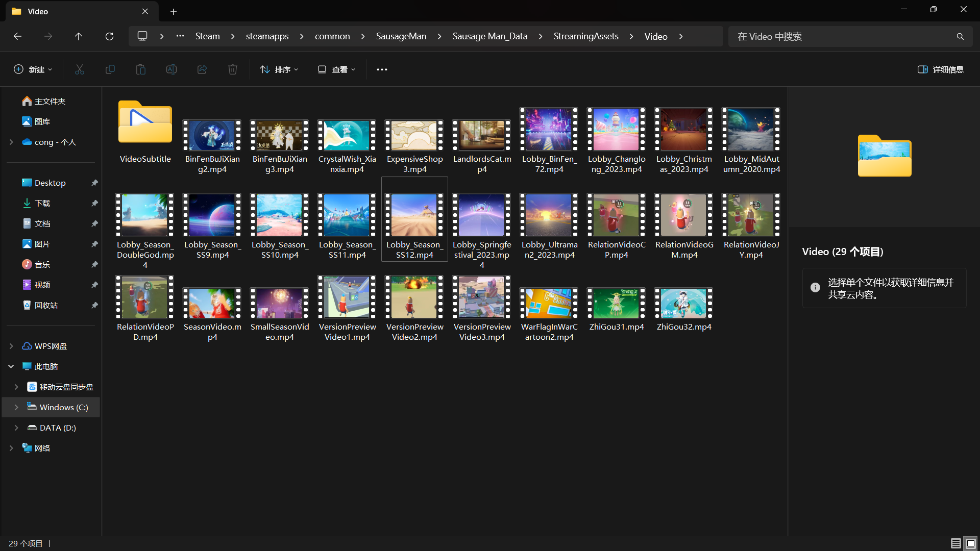980x551 pixels.
Task: Select LandlordsCat.mp4 video file
Action: tap(482, 146)
